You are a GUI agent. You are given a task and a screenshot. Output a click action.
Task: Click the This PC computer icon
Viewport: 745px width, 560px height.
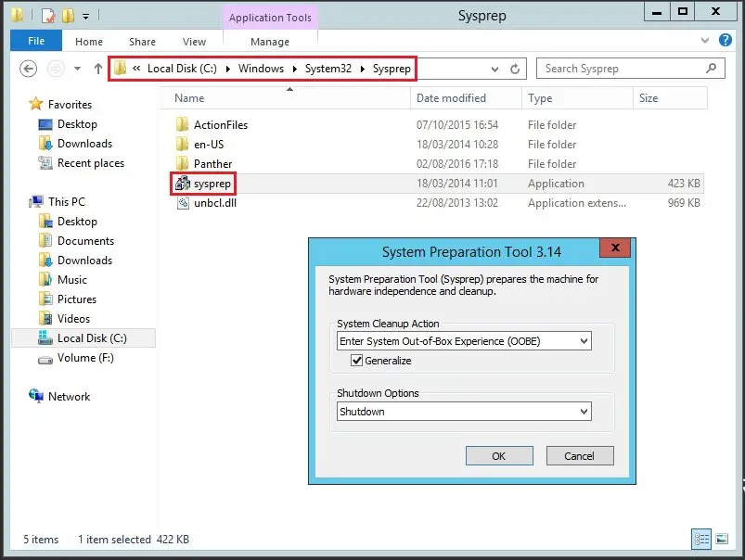click(36, 202)
